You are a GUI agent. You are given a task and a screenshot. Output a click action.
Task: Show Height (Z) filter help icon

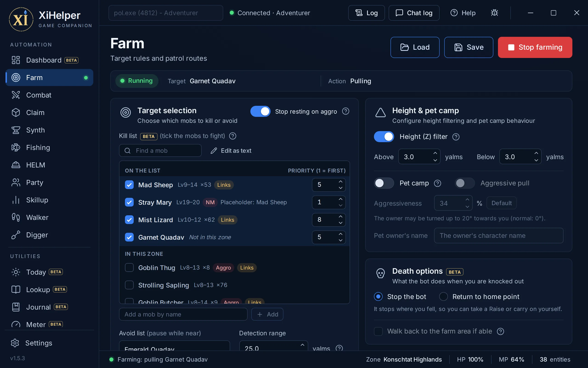tap(456, 137)
